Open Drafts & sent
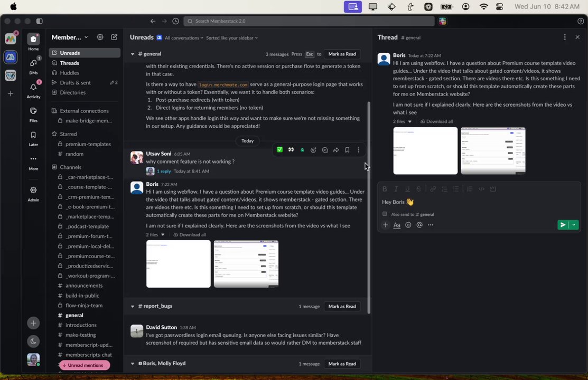 point(85,82)
